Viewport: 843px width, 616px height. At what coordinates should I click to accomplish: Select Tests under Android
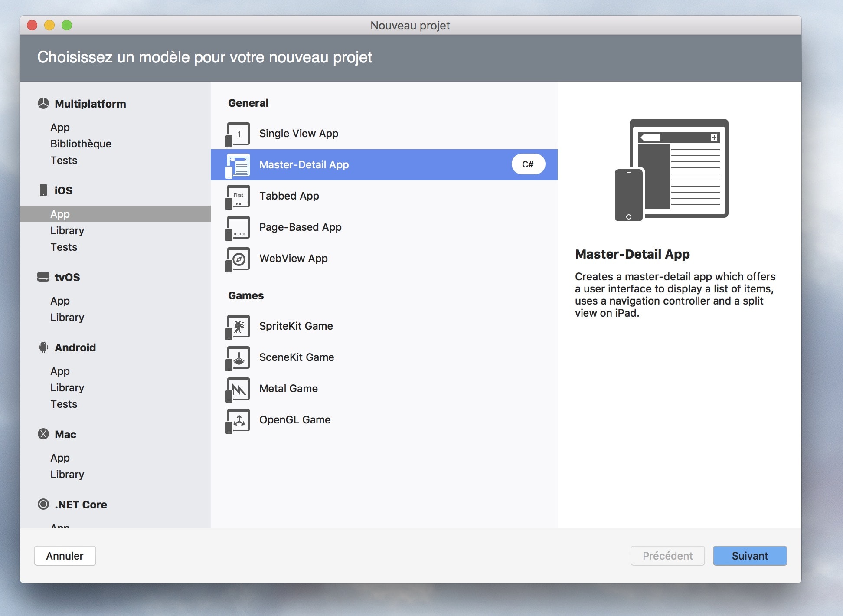pos(64,404)
